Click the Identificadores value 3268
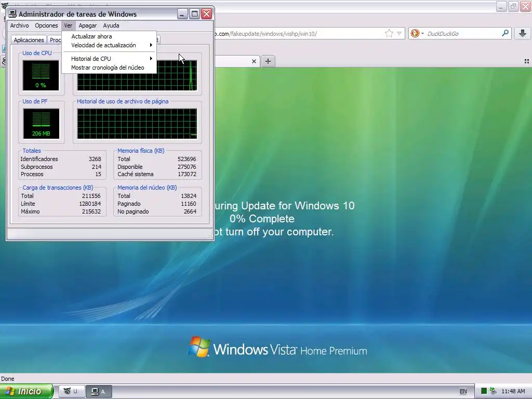Image resolution: width=532 pixels, height=399 pixels. (x=95, y=159)
